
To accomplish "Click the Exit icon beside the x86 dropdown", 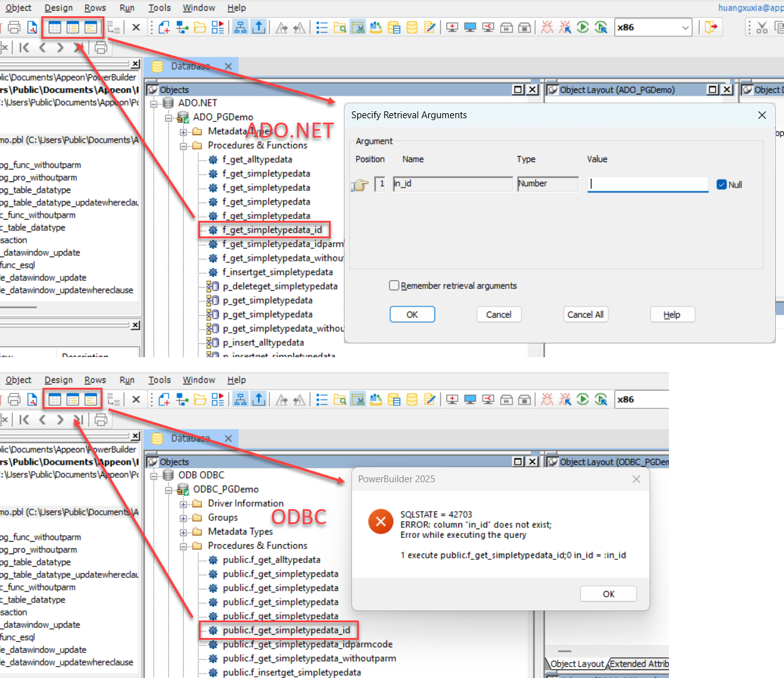I will coord(711,27).
